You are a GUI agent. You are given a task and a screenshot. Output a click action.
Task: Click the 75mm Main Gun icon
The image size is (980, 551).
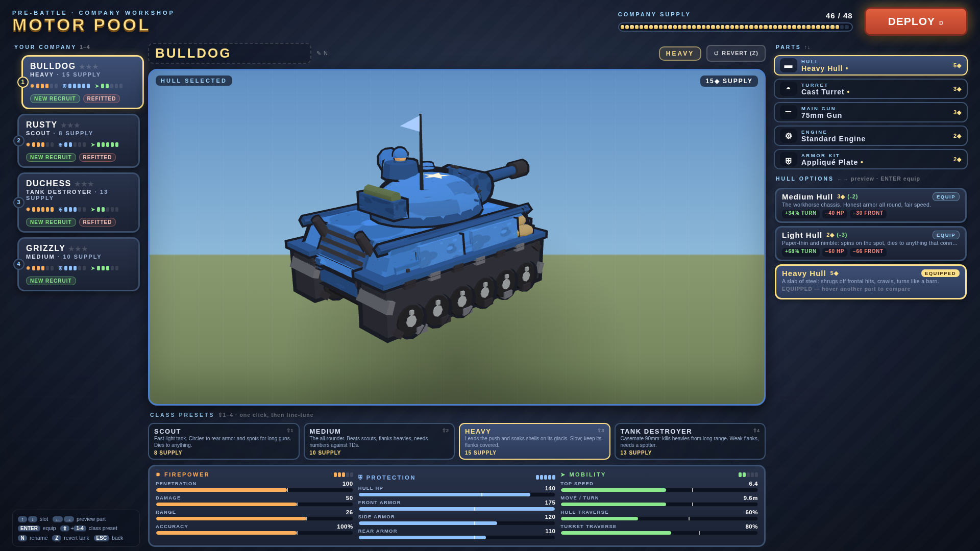pos(788,112)
